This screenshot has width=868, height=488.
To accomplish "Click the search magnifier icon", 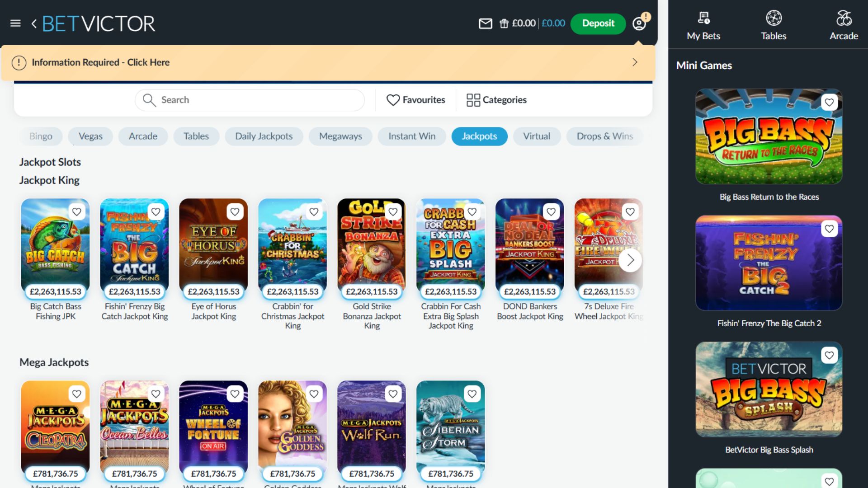I will coord(149,99).
